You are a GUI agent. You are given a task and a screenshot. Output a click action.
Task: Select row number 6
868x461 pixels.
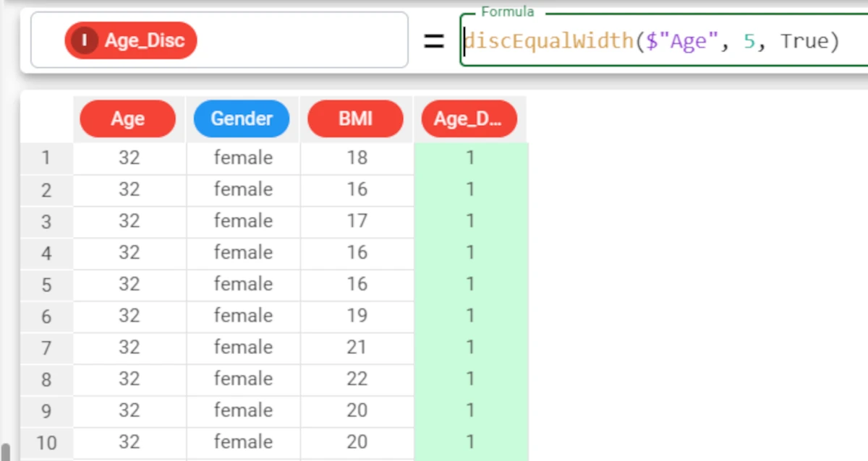click(46, 316)
